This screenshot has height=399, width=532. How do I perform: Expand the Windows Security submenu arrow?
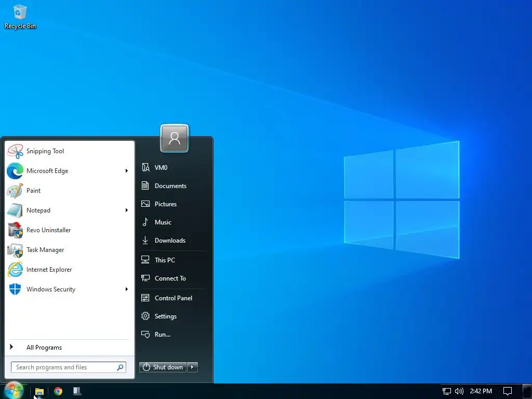pyautogui.click(x=127, y=289)
